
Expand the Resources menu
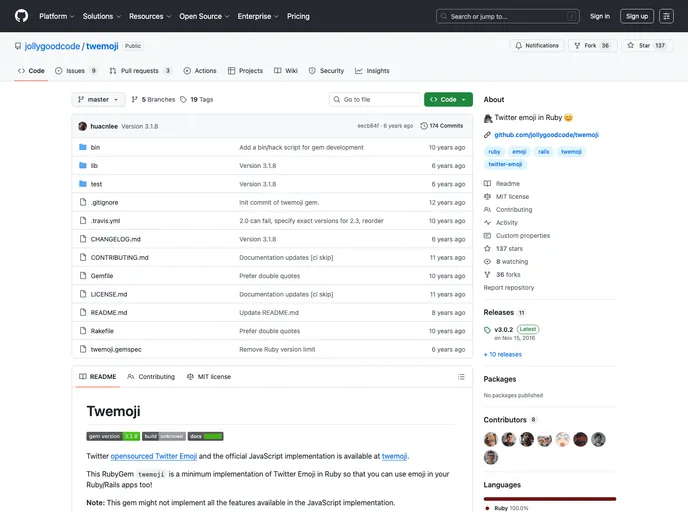150,16
